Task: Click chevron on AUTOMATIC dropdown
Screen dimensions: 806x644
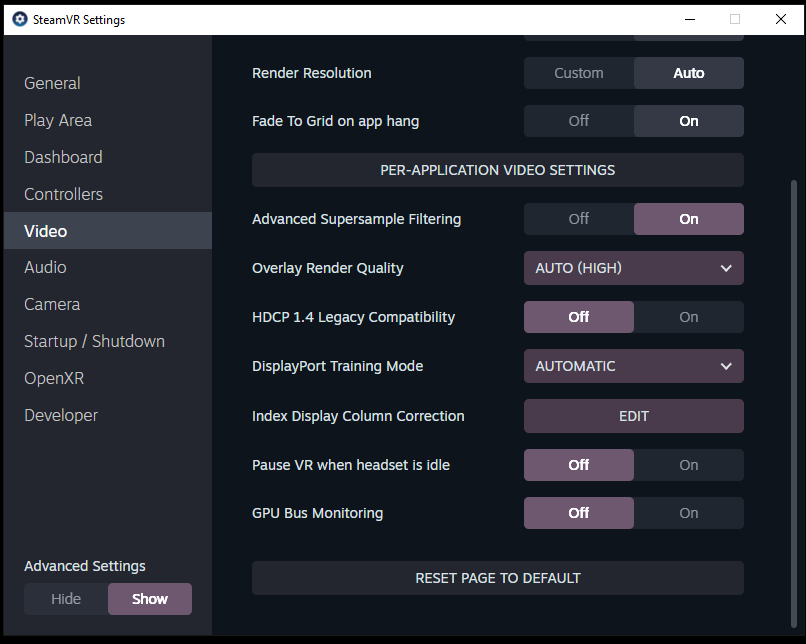Action: [x=726, y=366]
